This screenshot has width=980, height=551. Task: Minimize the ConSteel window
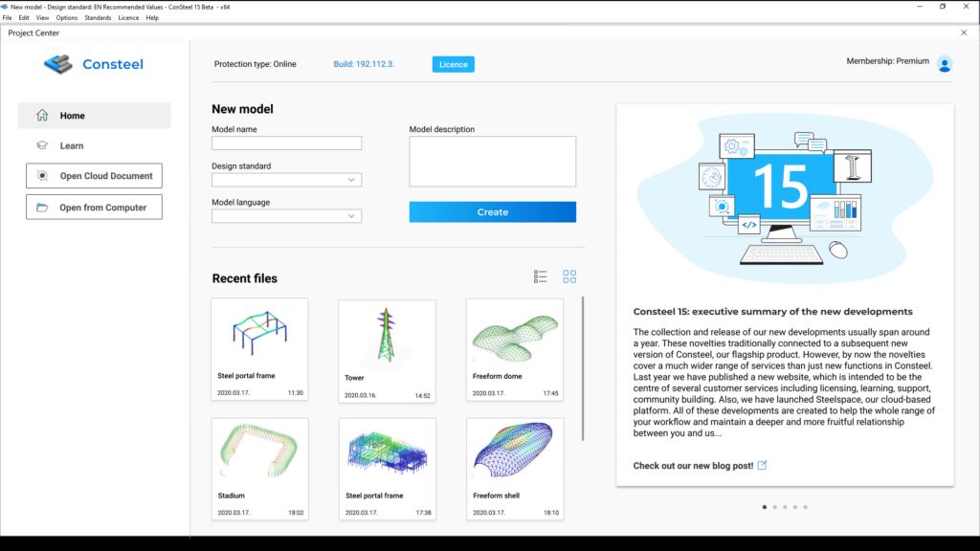point(920,7)
